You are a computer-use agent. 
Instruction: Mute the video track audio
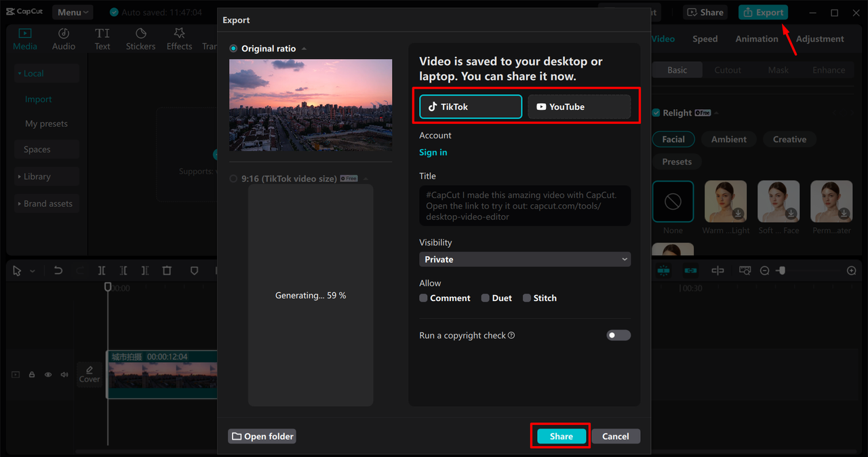click(x=64, y=374)
